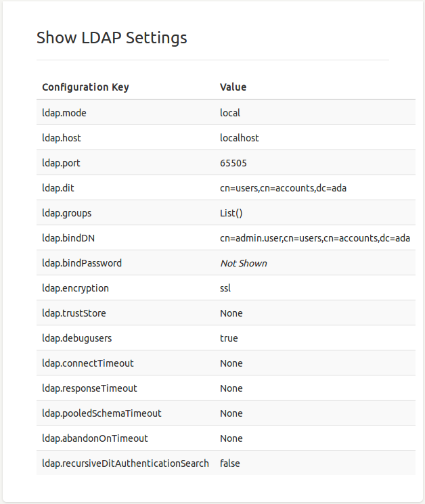Click the cn=users,cn=accounts,dc=ada value
The width and height of the screenshot is (425, 504).
click(283, 188)
